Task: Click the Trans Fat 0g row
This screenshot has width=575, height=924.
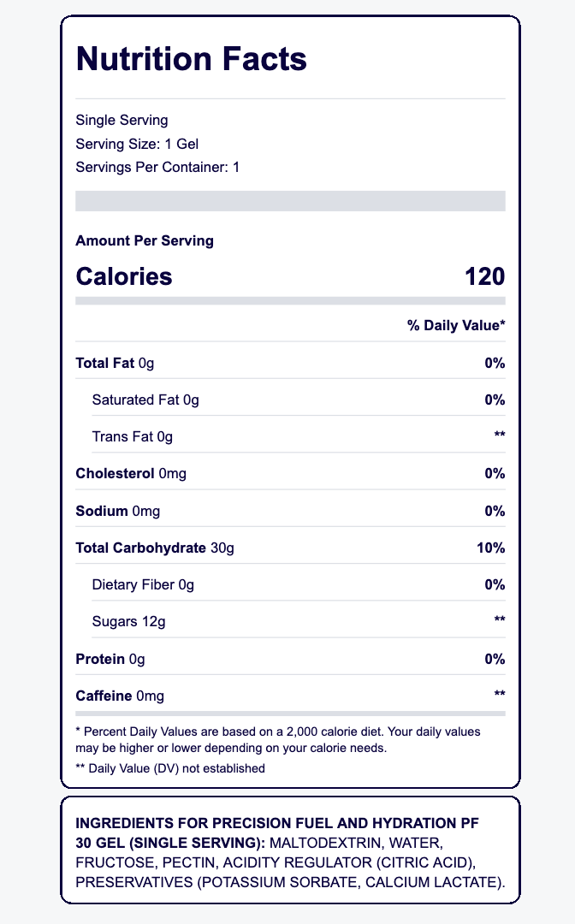Action: click(132, 437)
